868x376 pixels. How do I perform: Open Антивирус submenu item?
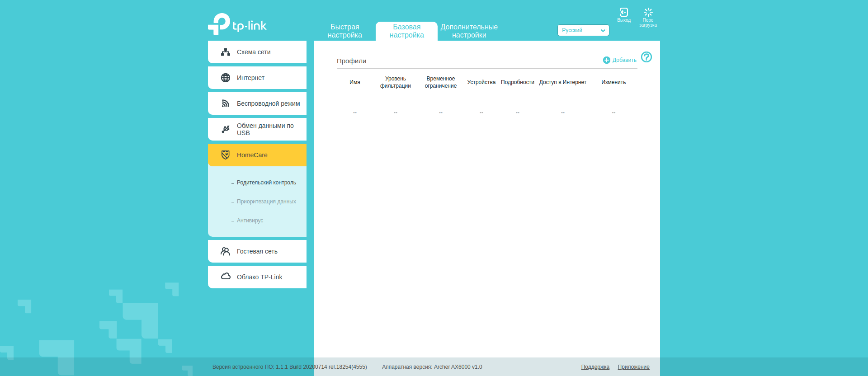click(x=250, y=221)
